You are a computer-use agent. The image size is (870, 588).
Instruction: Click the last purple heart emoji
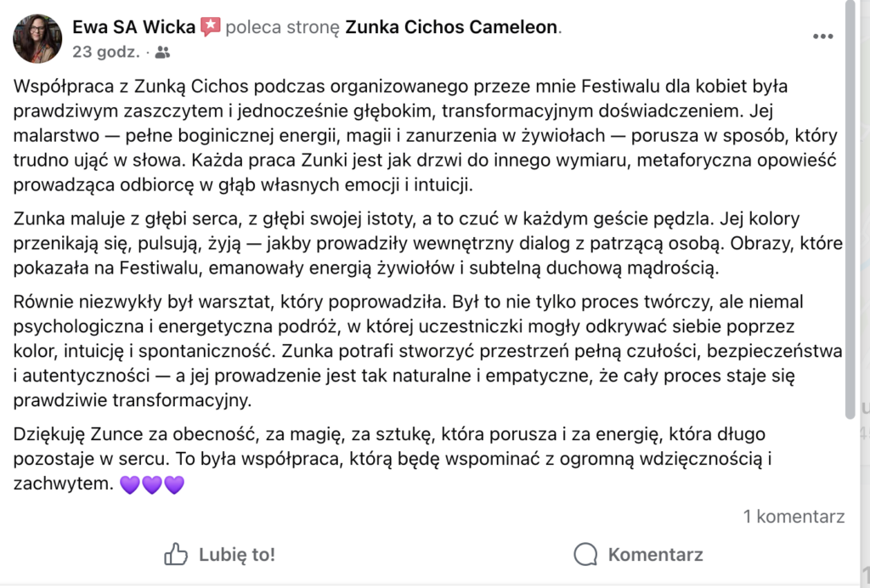pos(173,486)
